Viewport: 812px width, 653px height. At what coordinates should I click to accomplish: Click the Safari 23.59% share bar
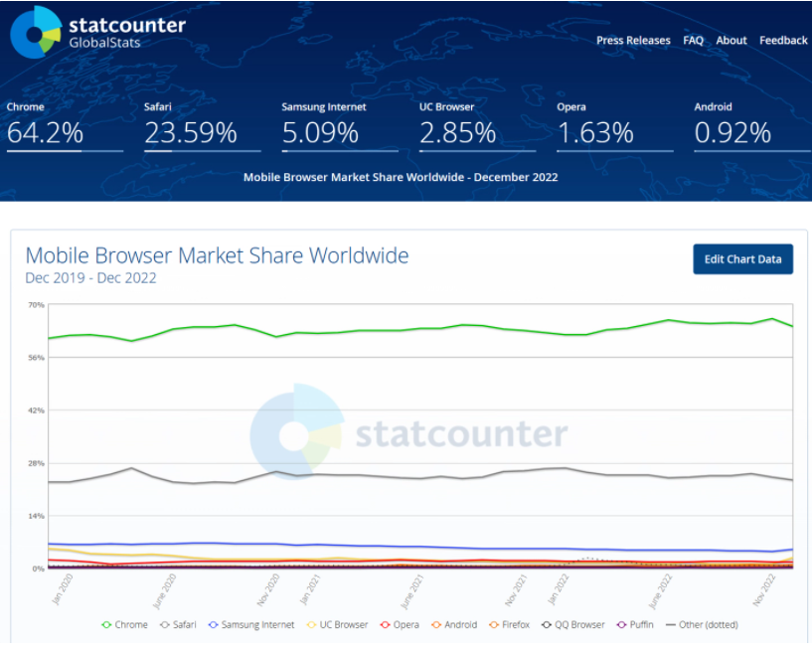point(202,151)
